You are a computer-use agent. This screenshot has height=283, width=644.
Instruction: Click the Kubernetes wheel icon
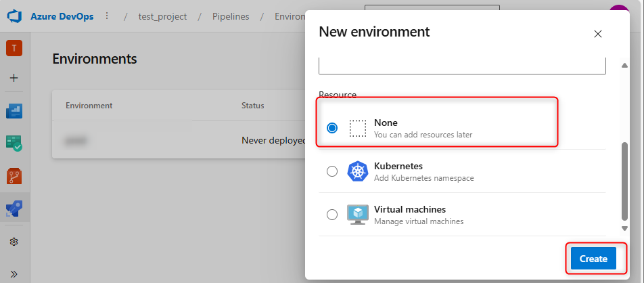pyautogui.click(x=357, y=171)
